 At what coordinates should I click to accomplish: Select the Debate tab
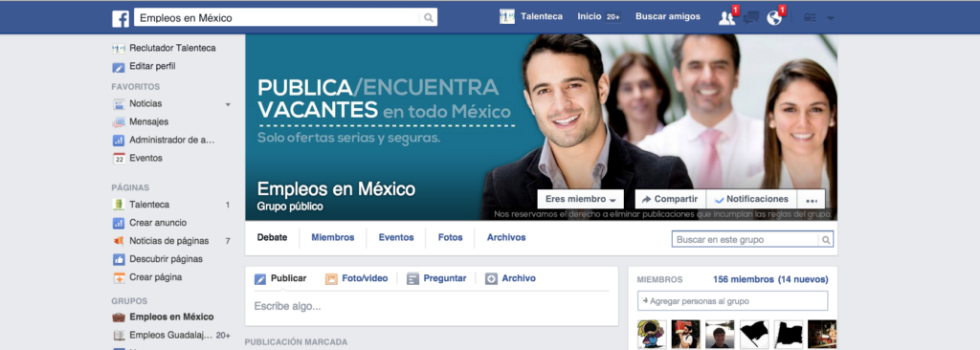[273, 237]
